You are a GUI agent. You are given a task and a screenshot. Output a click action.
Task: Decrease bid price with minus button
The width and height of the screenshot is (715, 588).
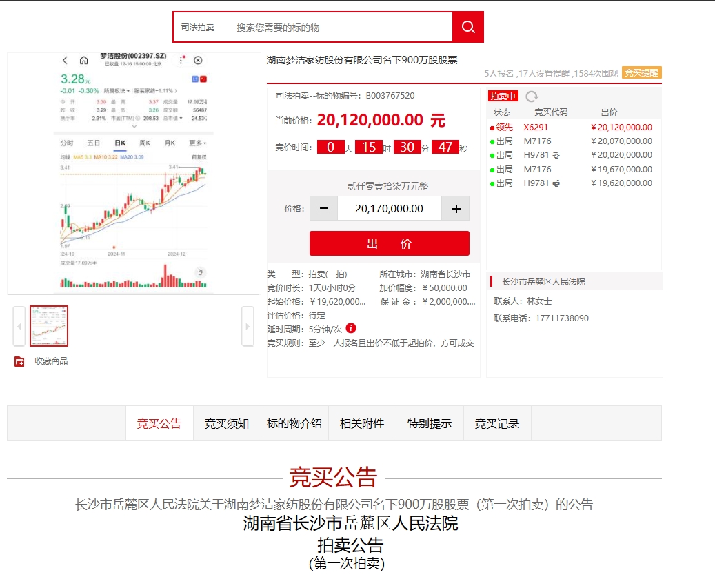324,208
